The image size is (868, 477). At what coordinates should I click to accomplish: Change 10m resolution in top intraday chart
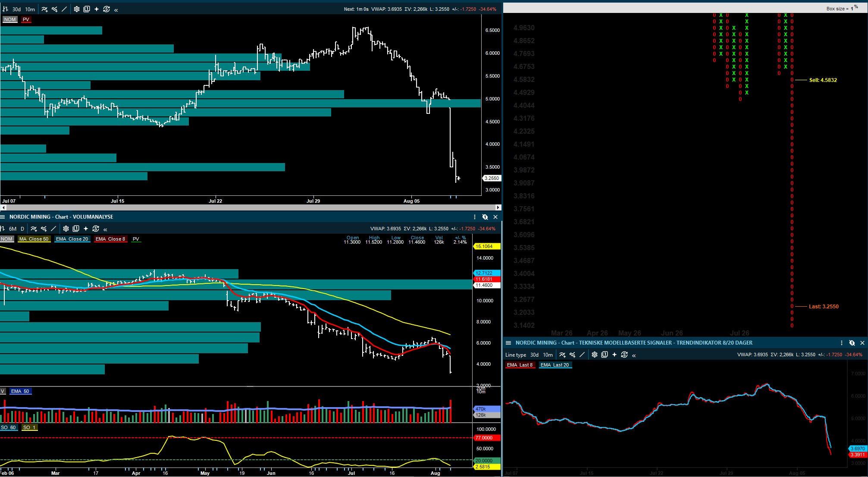click(x=30, y=9)
